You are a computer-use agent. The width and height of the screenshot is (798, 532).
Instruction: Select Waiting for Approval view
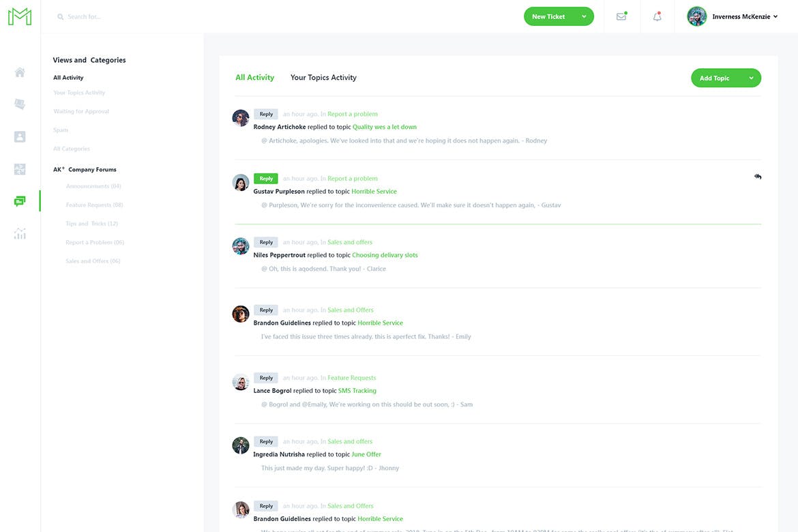tap(81, 111)
